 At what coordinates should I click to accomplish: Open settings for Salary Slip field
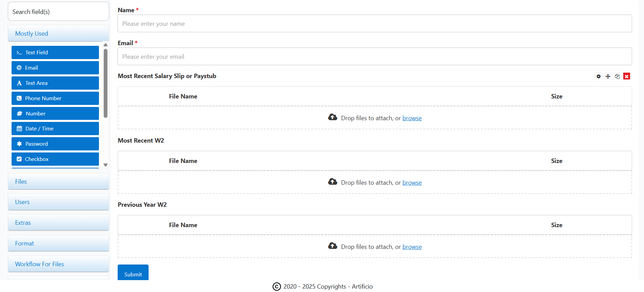click(x=598, y=76)
